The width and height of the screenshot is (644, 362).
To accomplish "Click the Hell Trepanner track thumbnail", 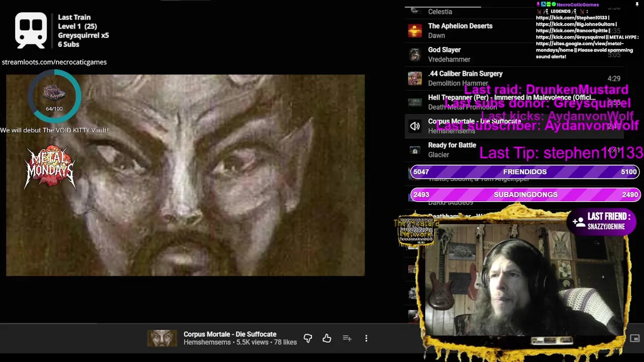I will pyautogui.click(x=415, y=102).
